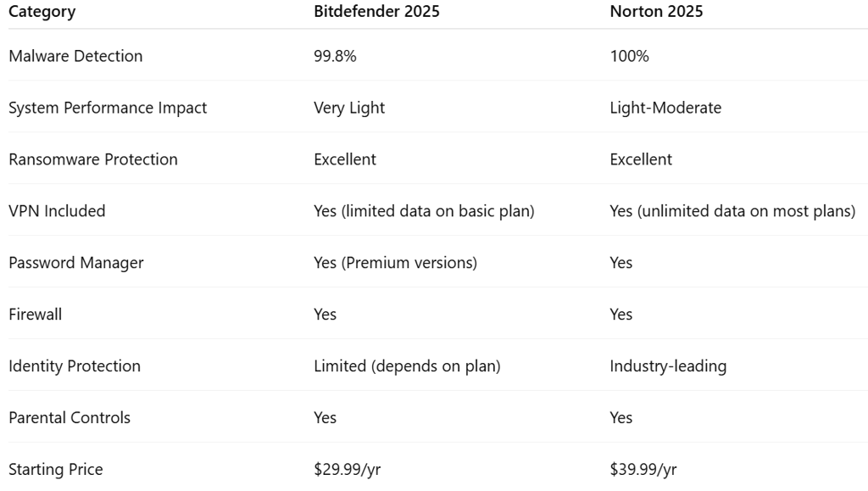Click the Yes (Premium versions) cell

pos(395,263)
